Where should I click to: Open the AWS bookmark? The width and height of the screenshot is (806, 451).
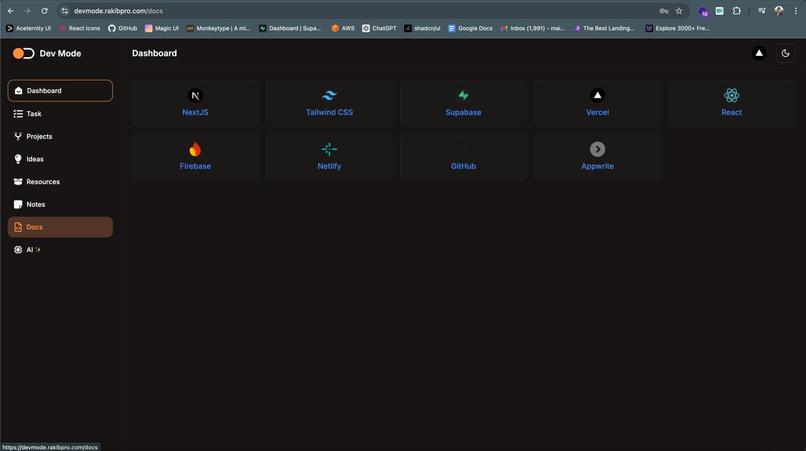343,28
